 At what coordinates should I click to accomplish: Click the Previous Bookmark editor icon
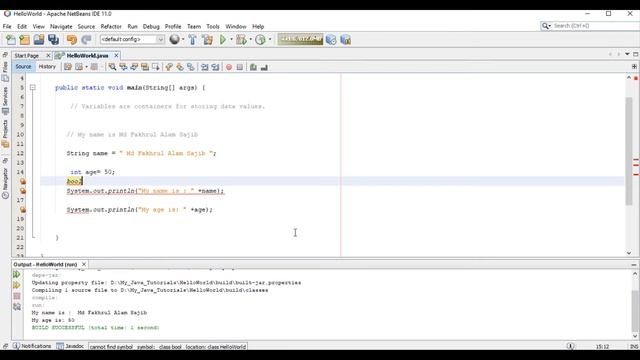point(169,67)
